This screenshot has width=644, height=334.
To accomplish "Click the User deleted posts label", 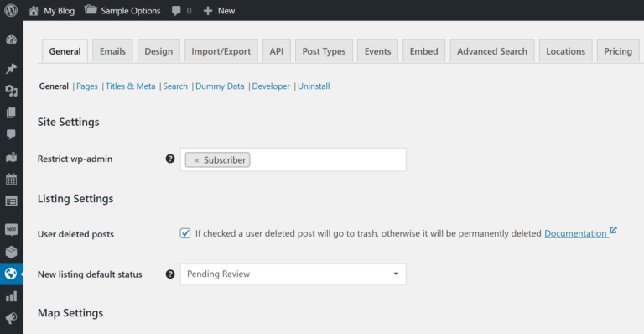I will pos(75,234).
